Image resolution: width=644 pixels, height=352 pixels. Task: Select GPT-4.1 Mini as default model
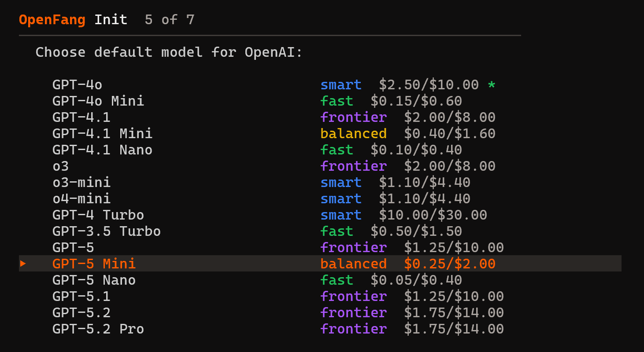coord(102,133)
